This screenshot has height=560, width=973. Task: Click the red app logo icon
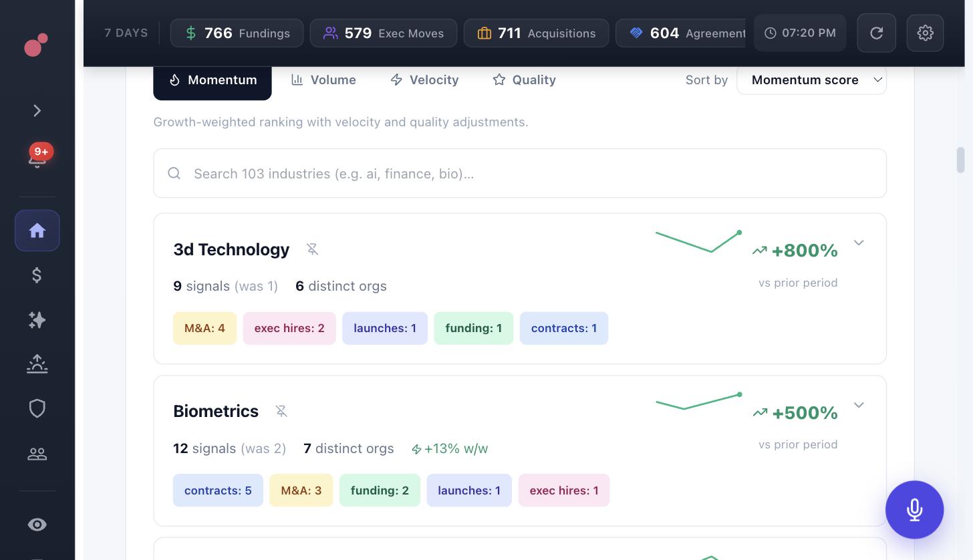click(36, 45)
